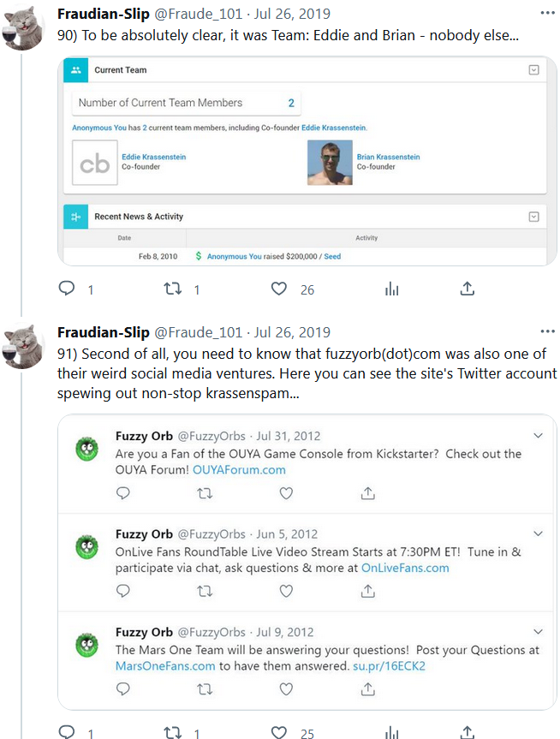
Task: Like the OUYA Game Console embedded tweet
Action: (286, 492)
